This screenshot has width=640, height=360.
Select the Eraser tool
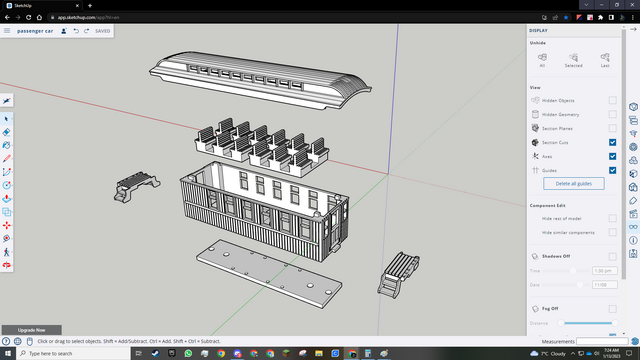(7, 132)
